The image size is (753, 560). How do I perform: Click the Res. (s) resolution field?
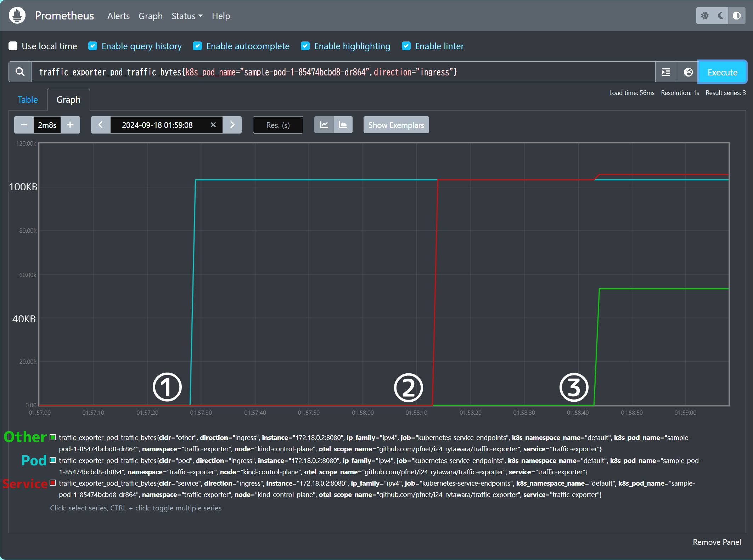[278, 125]
